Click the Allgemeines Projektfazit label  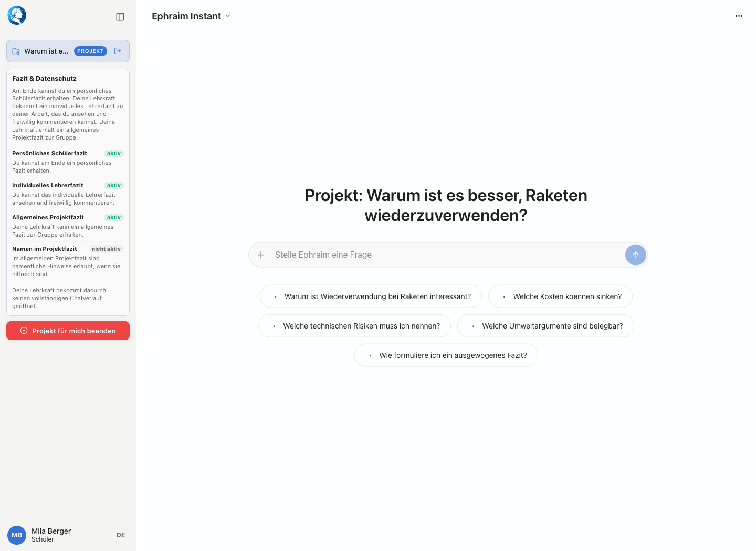click(48, 217)
